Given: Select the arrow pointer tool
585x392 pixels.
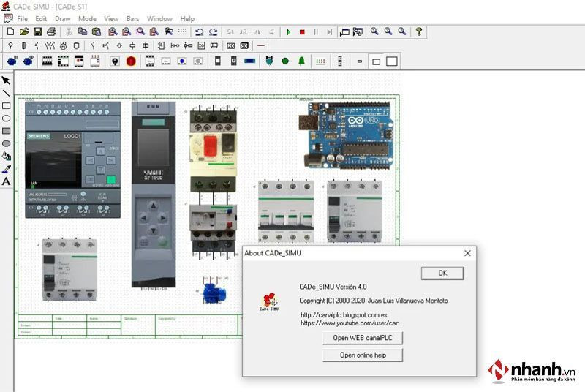Looking at the screenshot, I should pyautogui.click(x=6, y=80).
